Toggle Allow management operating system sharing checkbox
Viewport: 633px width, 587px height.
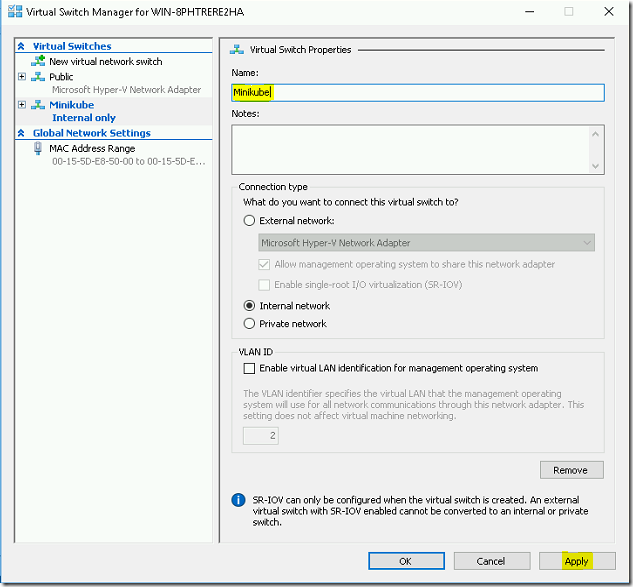pos(264,264)
